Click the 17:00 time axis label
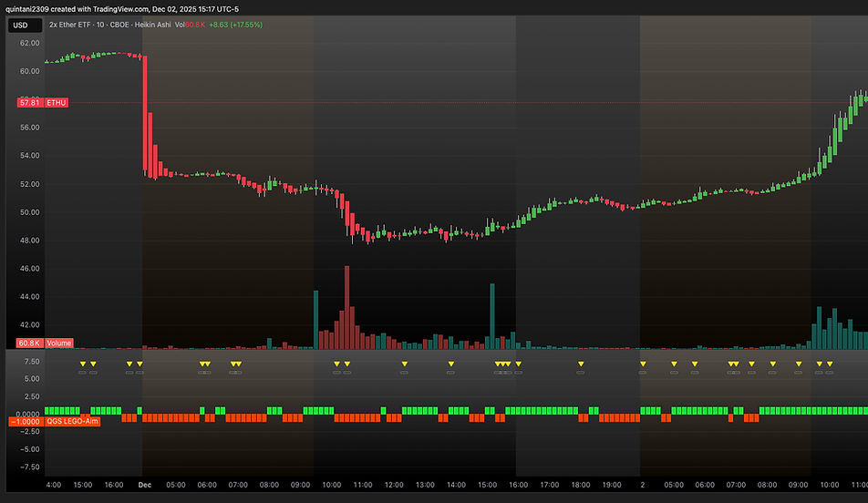The width and height of the screenshot is (868, 503). (x=550, y=485)
